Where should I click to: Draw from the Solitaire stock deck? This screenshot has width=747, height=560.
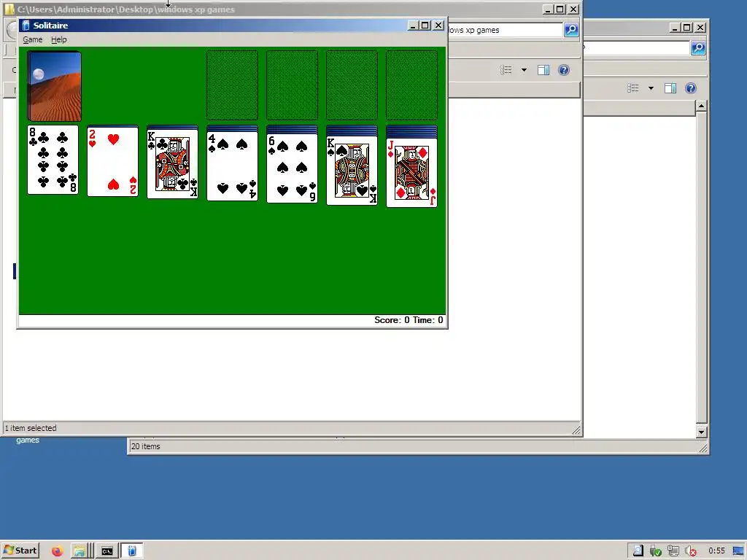54,86
